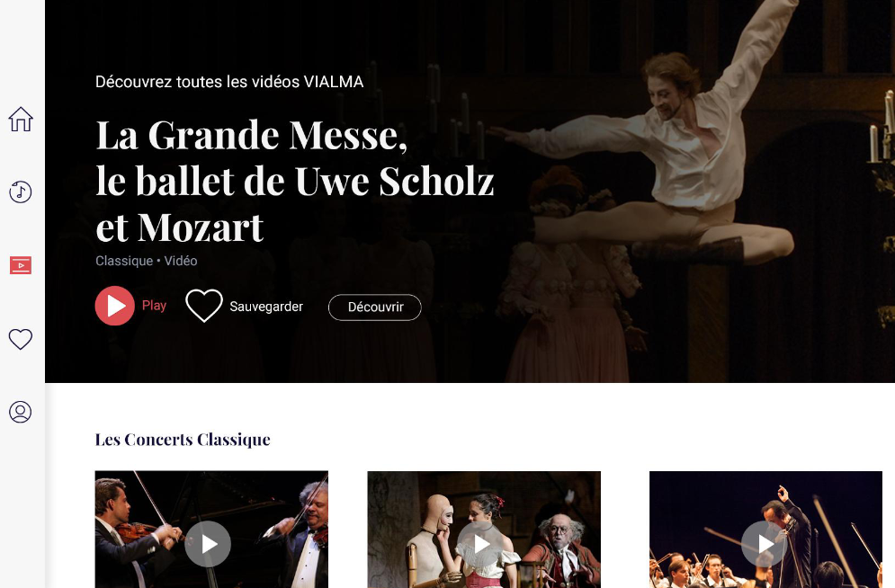This screenshot has width=895, height=588.
Task: Open favorites via the sidebar heart icon
Action: pyautogui.click(x=21, y=339)
